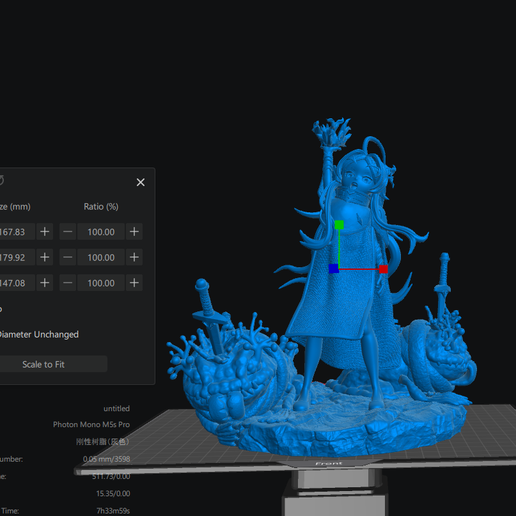Grab the green Y-axis gizmo handle
This screenshot has width=516, height=516.
pos(339,225)
